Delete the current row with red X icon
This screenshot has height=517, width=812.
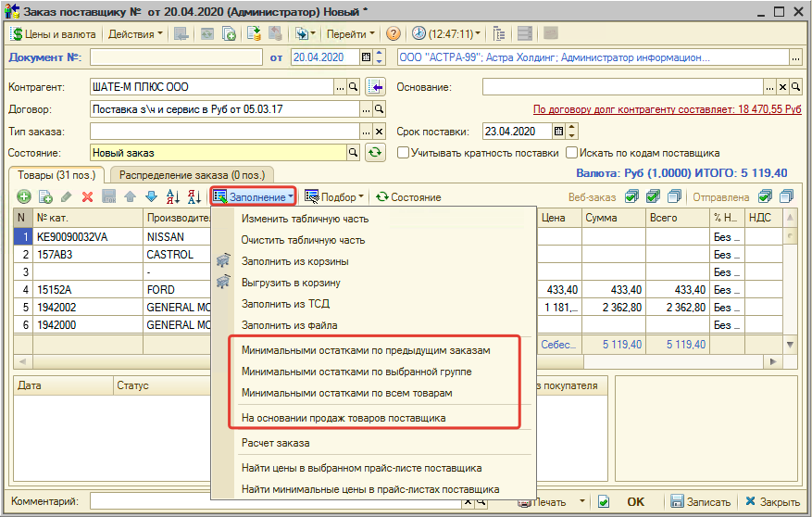(88, 196)
